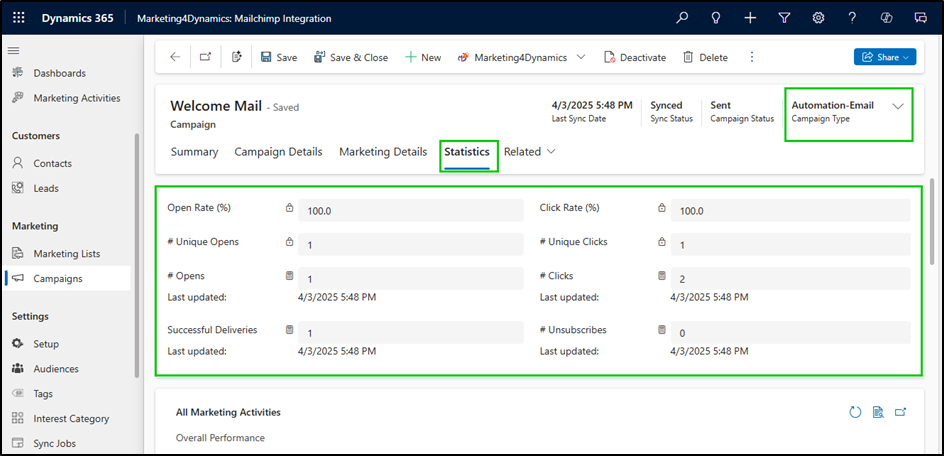Expand All Marketing Activities chart icon
The height and width of the screenshot is (456, 944).
pyautogui.click(x=901, y=412)
